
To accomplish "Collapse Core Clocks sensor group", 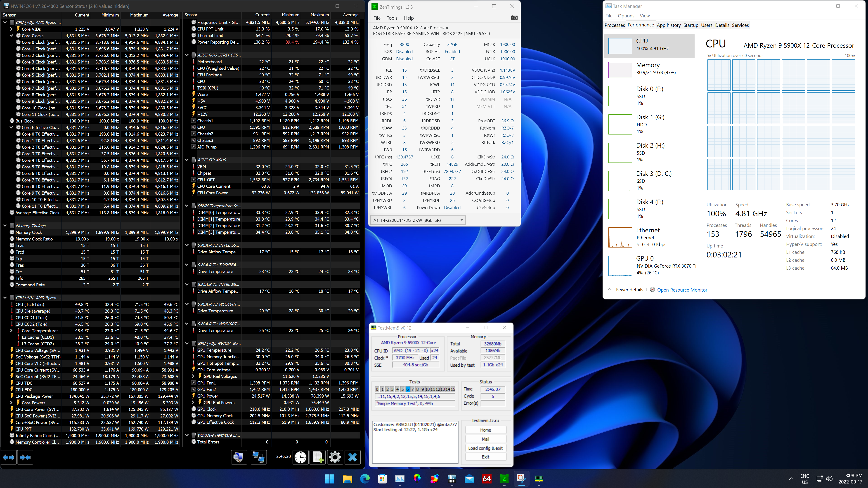I will 12,35.
